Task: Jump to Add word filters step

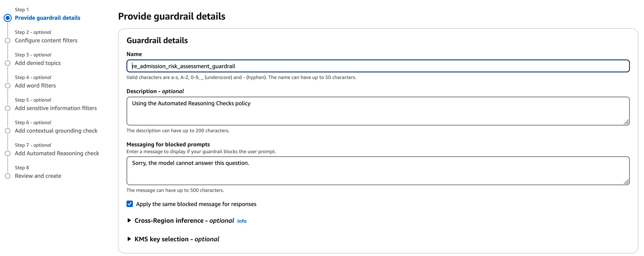Action: coord(35,86)
